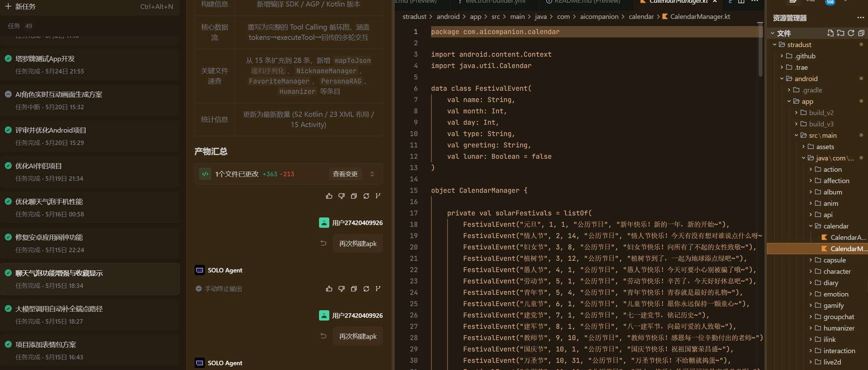The width and height of the screenshot is (868, 370).
Task: Click undo arrow beside 再次构建apk above 手动终止输出
Action: (323, 243)
